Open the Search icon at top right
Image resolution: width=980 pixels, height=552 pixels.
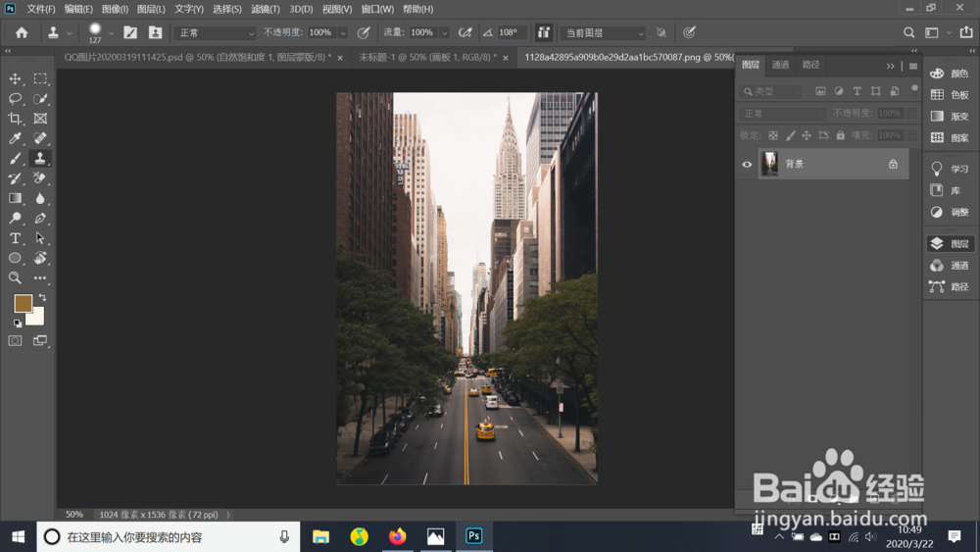(x=908, y=32)
